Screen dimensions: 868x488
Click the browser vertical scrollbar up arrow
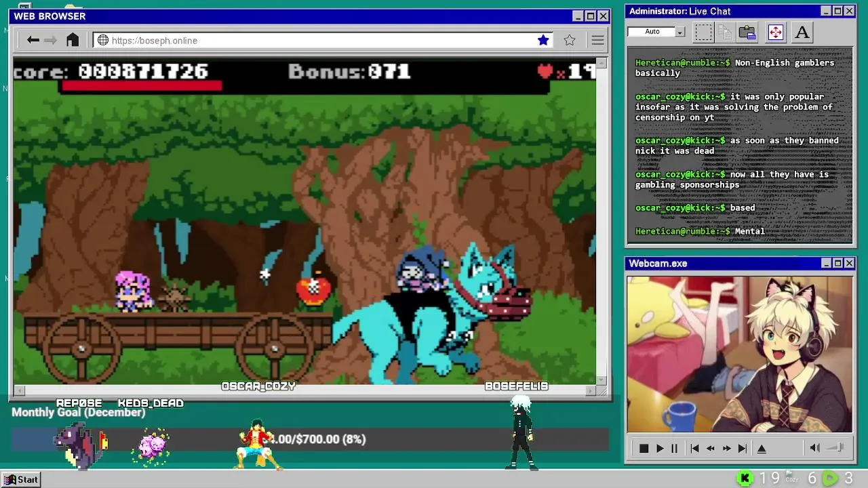(x=601, y=63)
